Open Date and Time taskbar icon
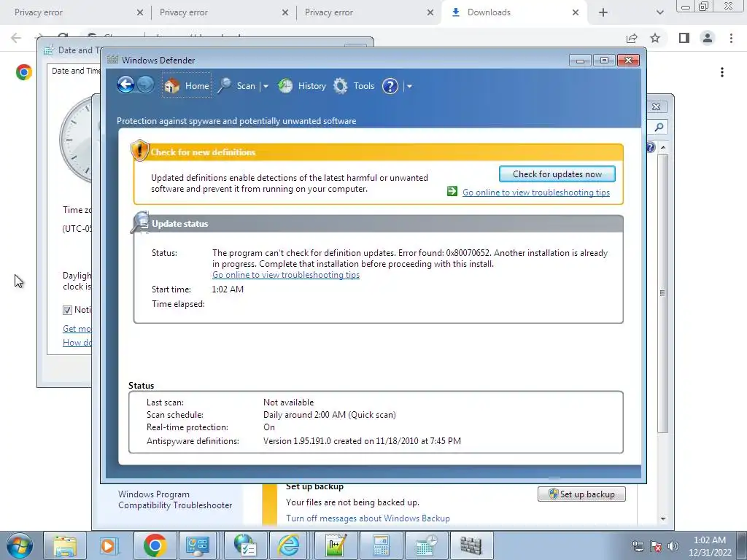The image size is (747, 560). click(x=425, y=545)
